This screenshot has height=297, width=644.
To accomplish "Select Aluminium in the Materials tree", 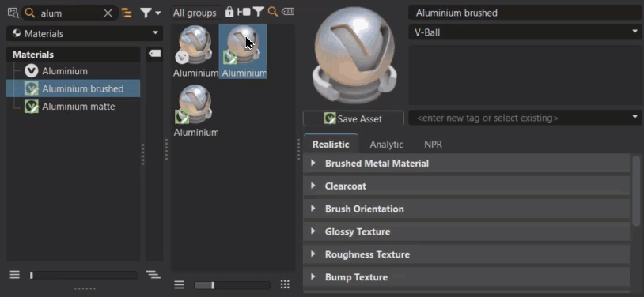I will (65, 71).
